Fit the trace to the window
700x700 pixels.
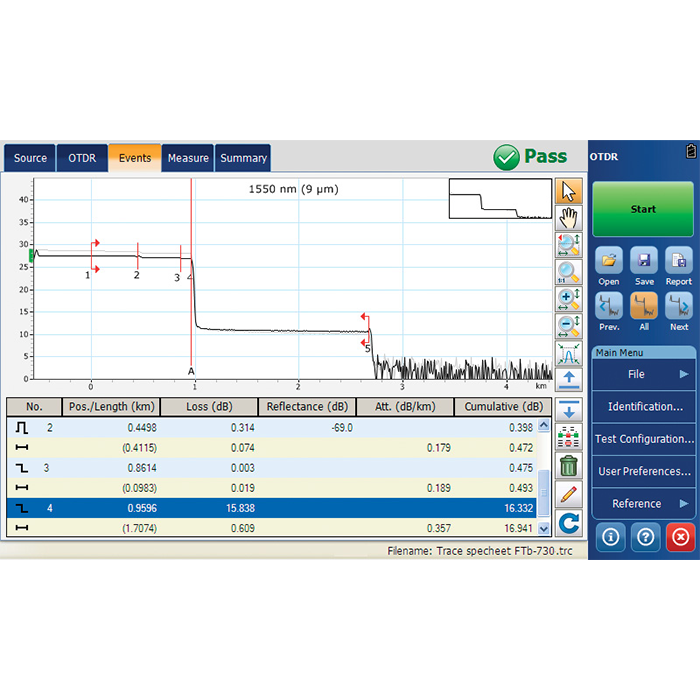pos(568,353)
